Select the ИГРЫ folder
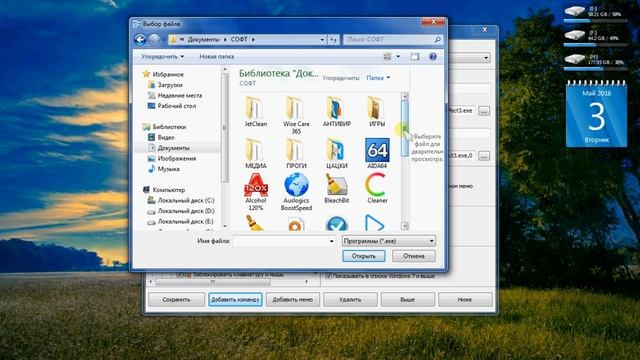Screen dimensions: 640x360 click(x=377, y=111)
